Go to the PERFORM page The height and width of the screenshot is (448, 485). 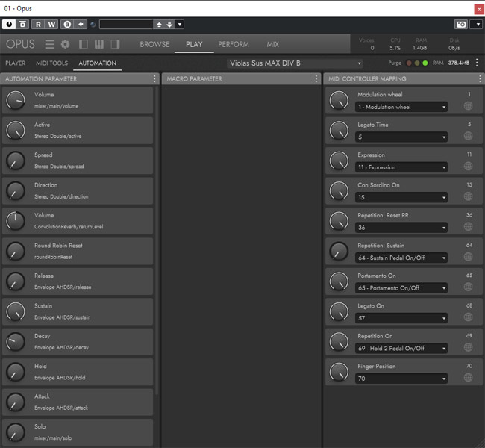coord(233,44)
